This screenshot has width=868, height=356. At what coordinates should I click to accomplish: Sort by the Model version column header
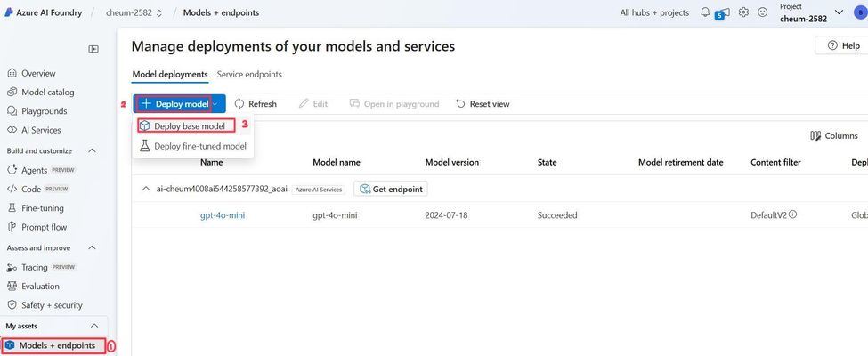pos(451,162)
